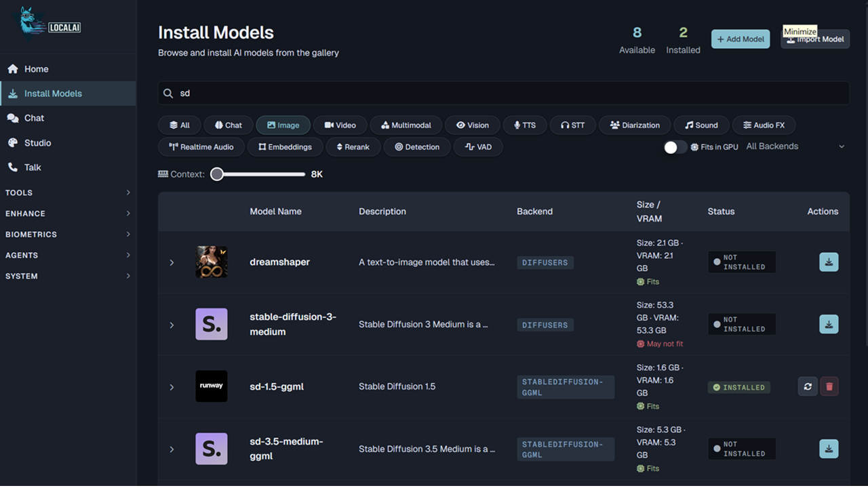Filter models by Video

point(340,125)
